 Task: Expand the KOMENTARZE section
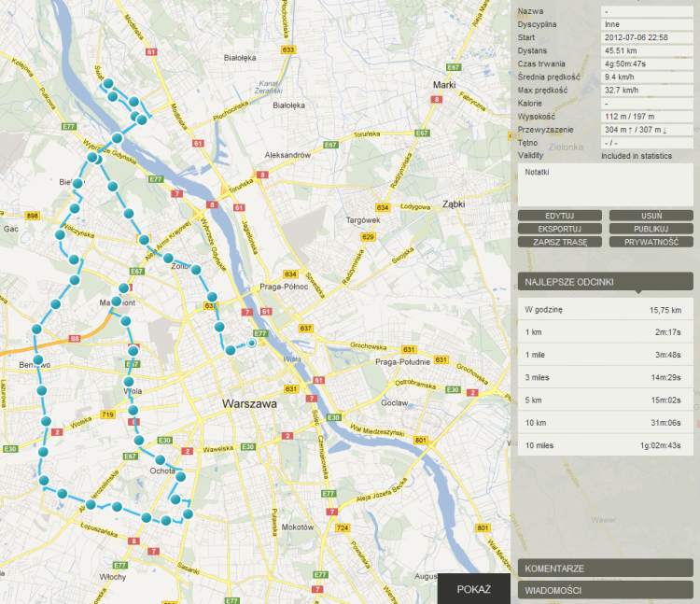point(606,569)
